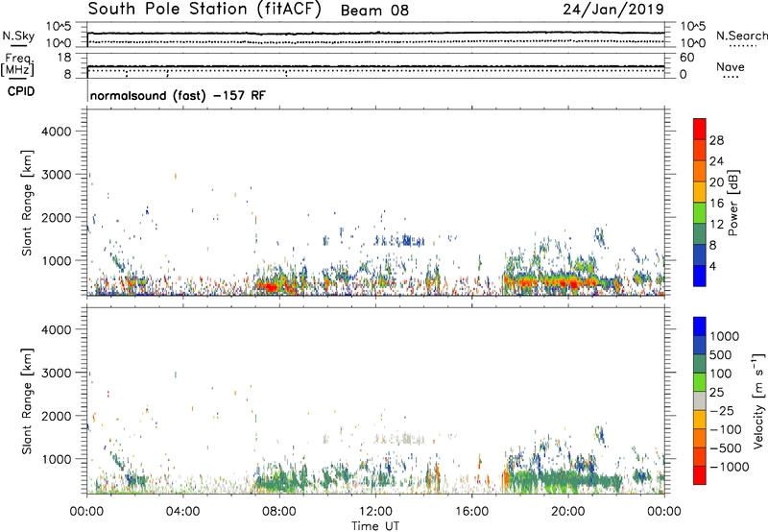This screenshot has height=532, width=768.
Task: Click the '04:00' time axis tick label
Action: 182,512
